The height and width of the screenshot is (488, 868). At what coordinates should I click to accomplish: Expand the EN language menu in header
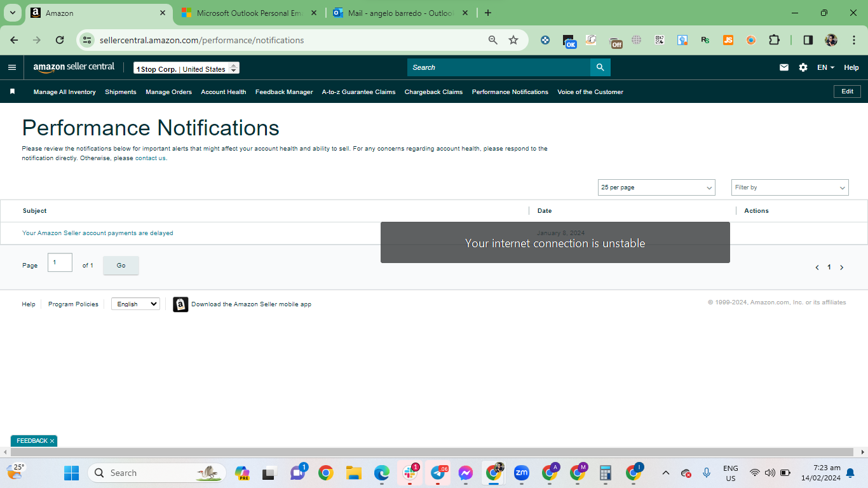(x=825, y=67)
